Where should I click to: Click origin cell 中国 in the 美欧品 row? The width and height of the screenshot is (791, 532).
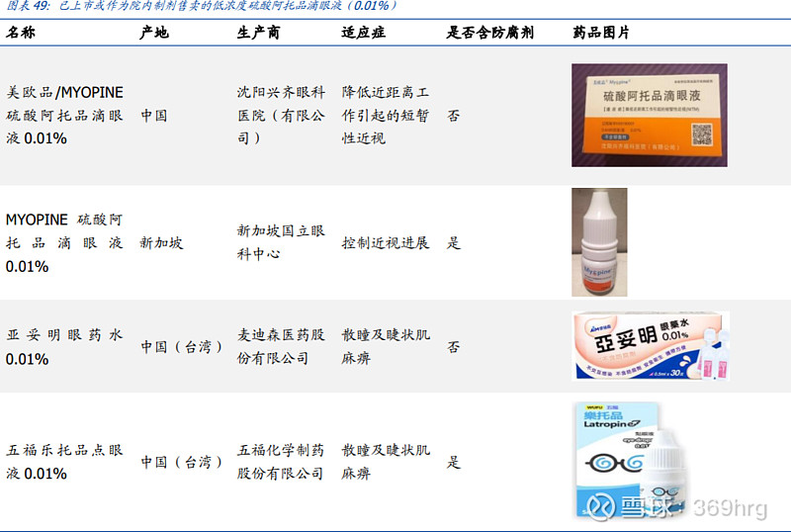click(154, 115)
